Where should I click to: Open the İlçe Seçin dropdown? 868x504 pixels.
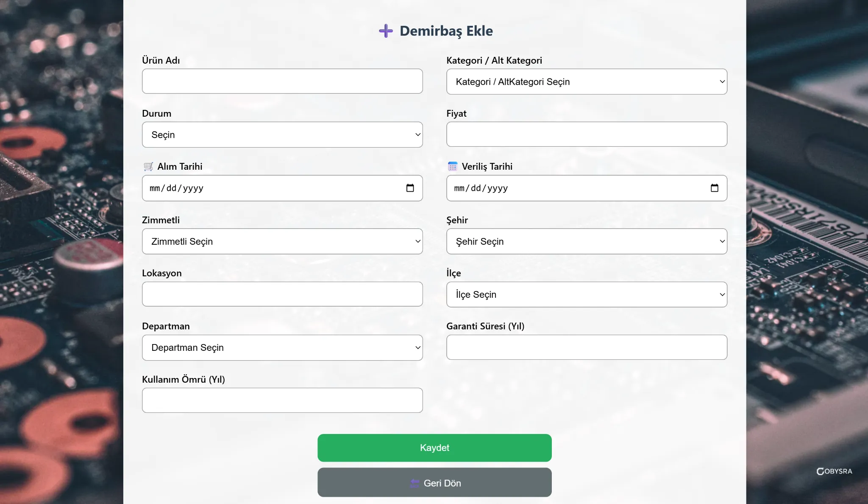587,294
